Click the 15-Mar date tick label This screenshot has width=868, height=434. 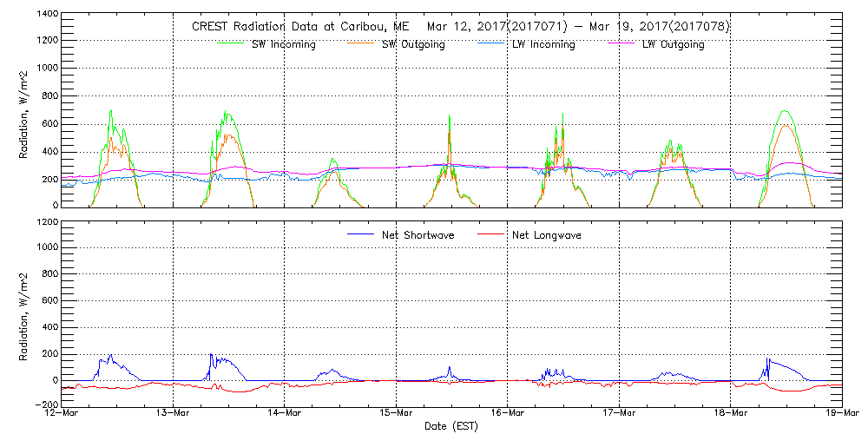point(396,414)
